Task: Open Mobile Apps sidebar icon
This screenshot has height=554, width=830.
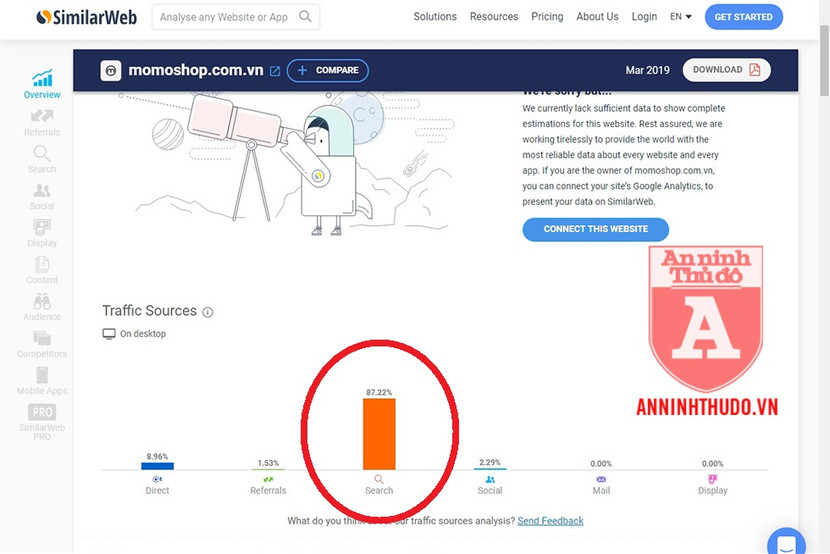Action: [42, 376]
